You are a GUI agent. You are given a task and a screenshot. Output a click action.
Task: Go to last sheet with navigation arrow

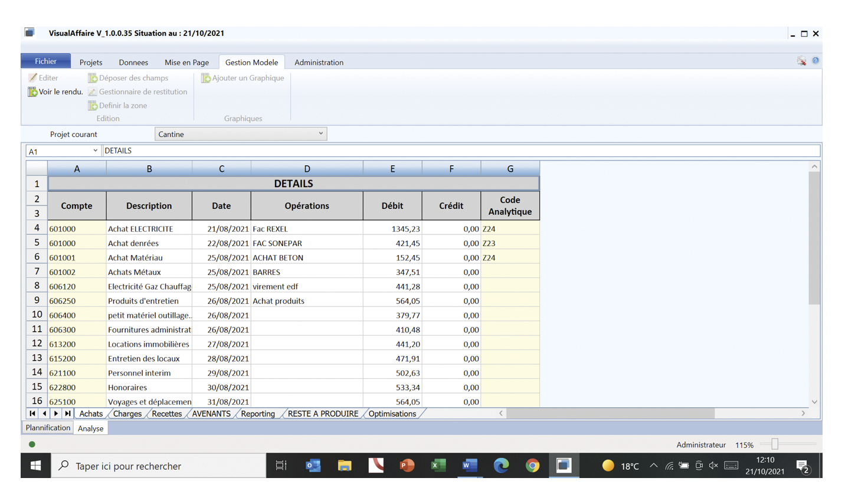pyautogui.click(x=68, y=414)
